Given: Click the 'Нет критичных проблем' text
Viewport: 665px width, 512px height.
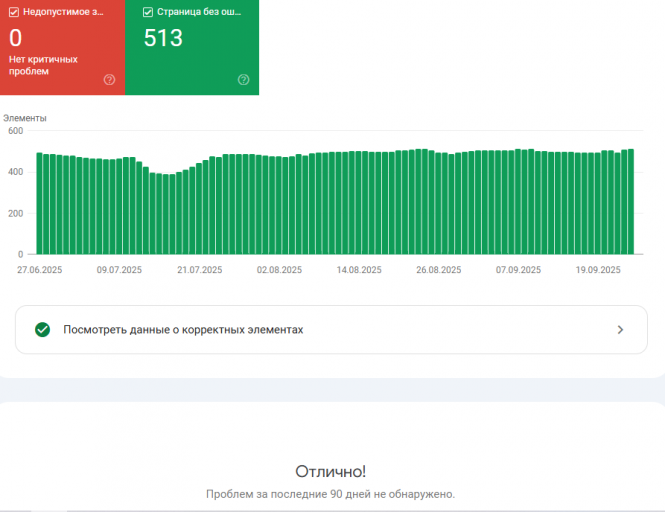Looking at the screenshot, I should click(43, 65).
